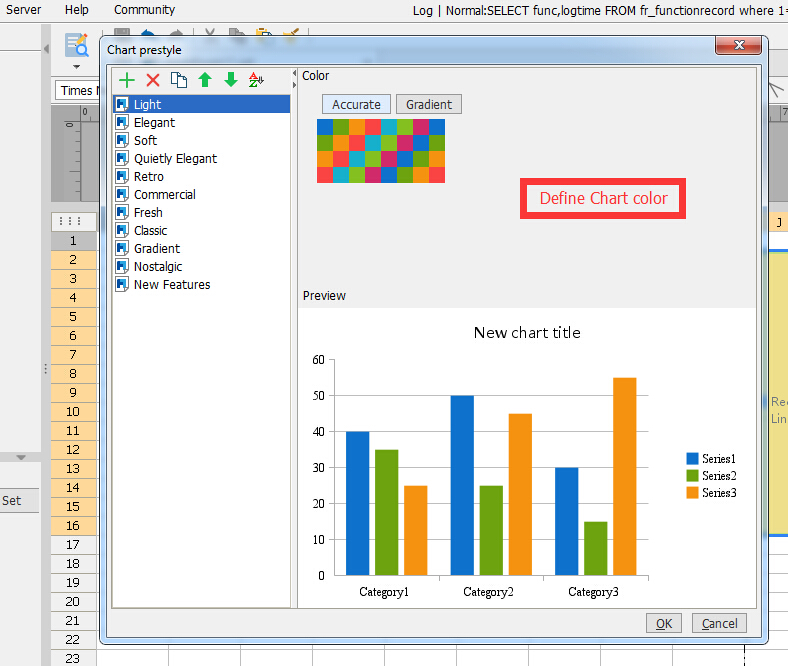Screen dimensions: 788x666
Task: Delete the selected chart prestyle
Action: coord(153,80)
